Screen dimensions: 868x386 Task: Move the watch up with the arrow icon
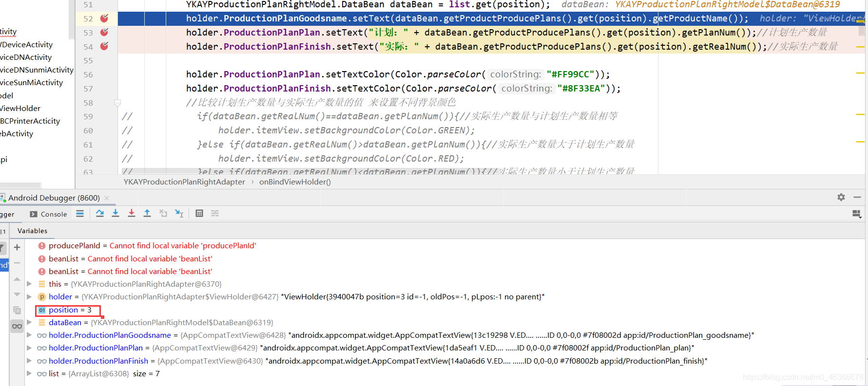[17, 279]
